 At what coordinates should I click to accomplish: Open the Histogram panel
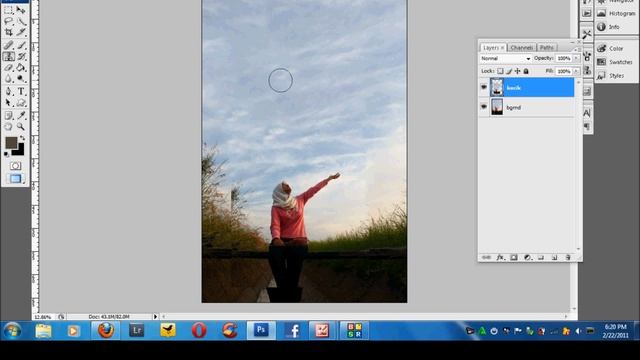(x=616, y=13)
